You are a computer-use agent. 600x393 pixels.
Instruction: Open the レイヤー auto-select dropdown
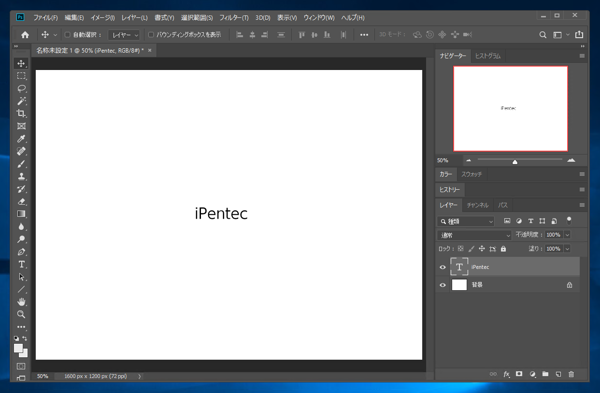[x=124, y=35]
